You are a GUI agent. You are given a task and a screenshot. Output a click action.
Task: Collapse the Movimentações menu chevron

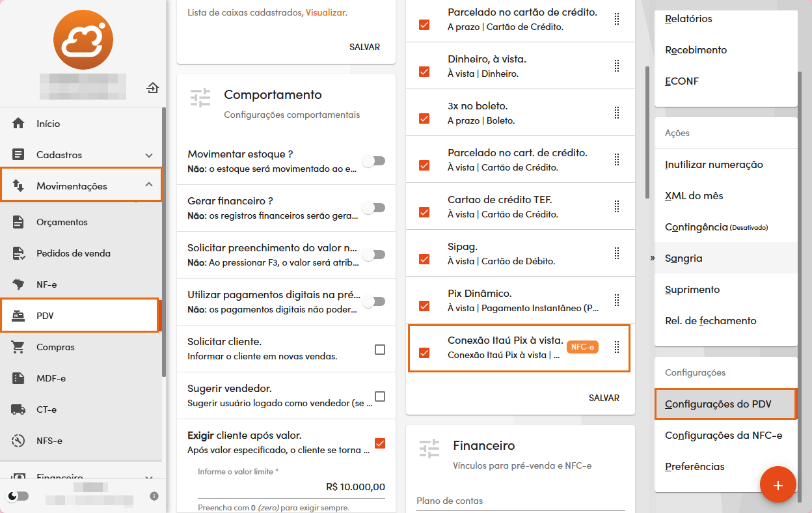(x=149, y=186)
